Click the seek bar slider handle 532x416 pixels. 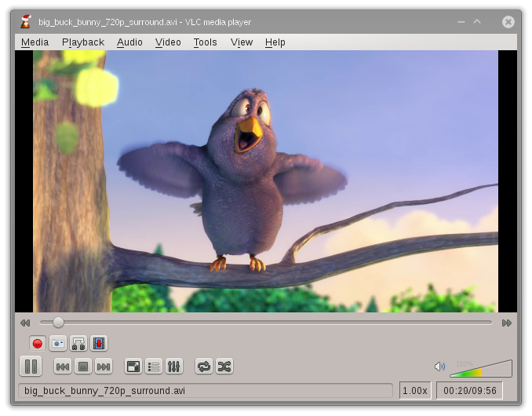coord(58,323)
